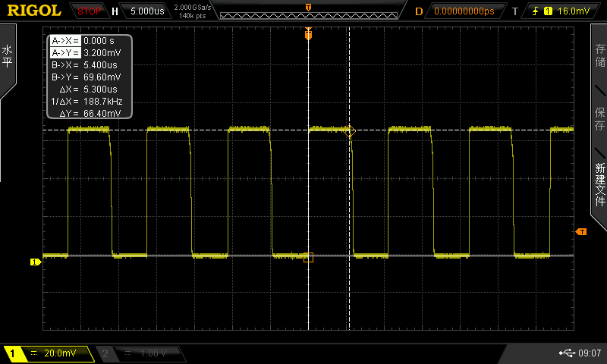Open the 水平 horizontal menu tab
This screenshot has height=364, width=607.
tap(8, 56)
